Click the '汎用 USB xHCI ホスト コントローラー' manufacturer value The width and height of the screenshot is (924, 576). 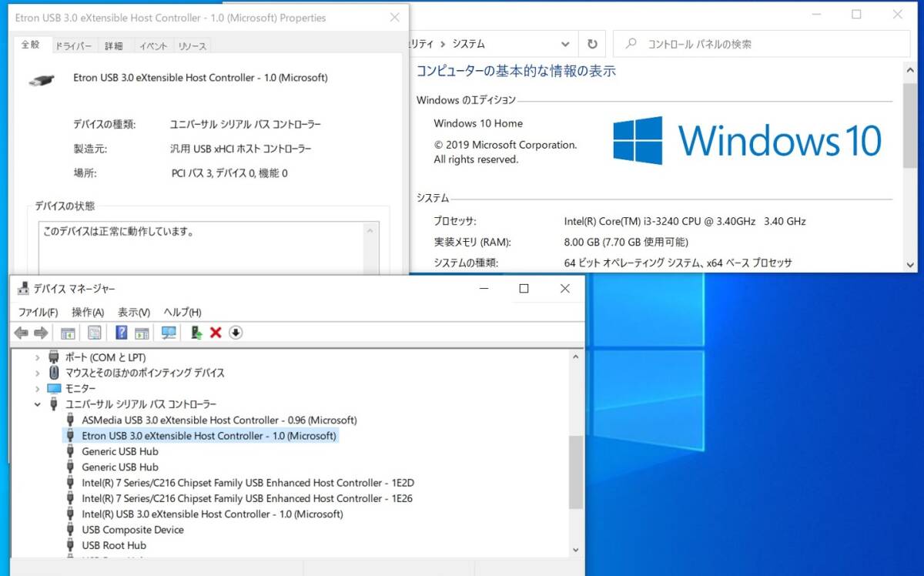[241, 149]
